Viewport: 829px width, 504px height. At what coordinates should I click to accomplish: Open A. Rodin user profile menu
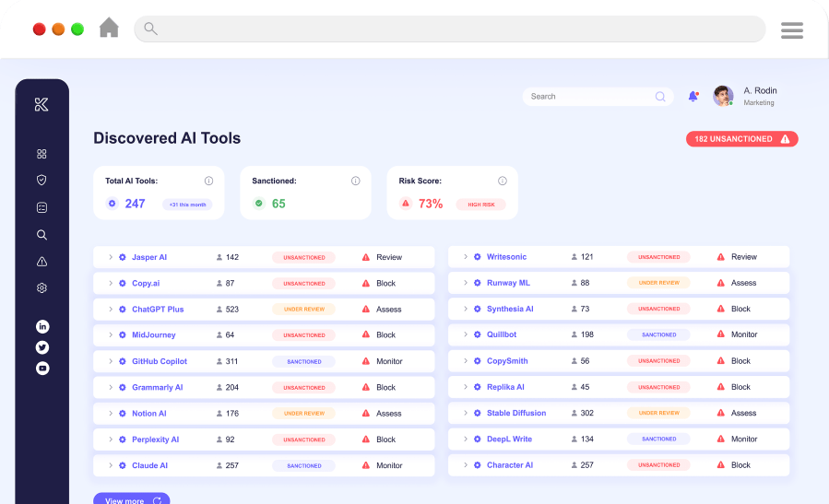pos(747,96)
